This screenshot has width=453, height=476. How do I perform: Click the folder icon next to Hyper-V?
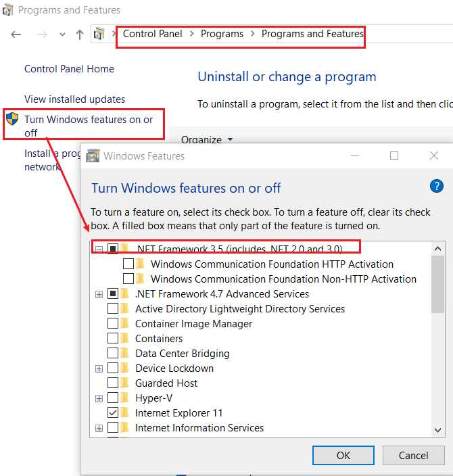[124, 397]
